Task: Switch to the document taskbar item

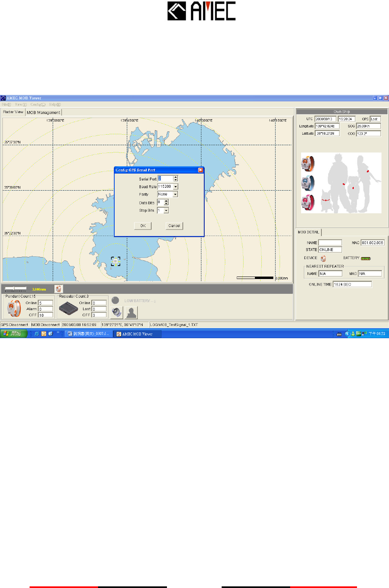Action: point(89,334)
